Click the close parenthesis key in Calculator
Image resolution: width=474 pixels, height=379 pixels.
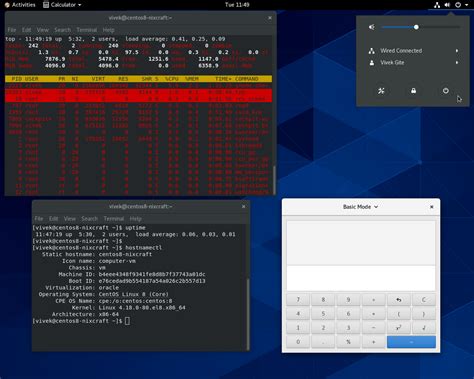424,314
